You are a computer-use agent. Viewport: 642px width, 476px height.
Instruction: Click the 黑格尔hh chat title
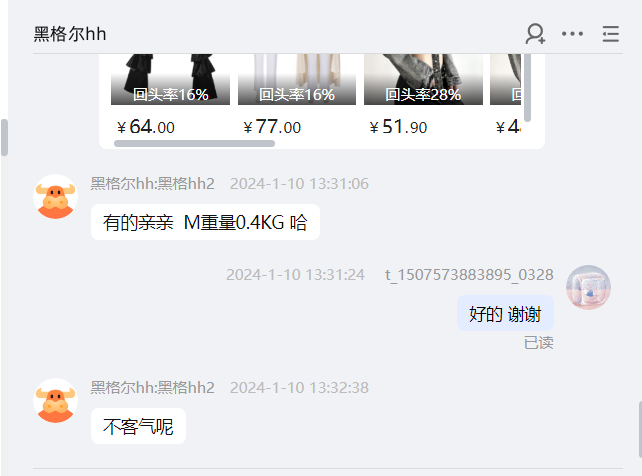click(x=70, y=34)
